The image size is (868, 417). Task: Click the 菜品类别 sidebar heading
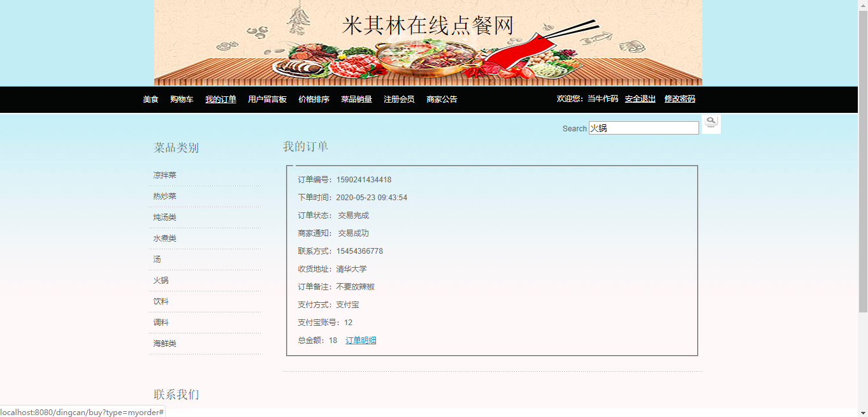point(177,148)
